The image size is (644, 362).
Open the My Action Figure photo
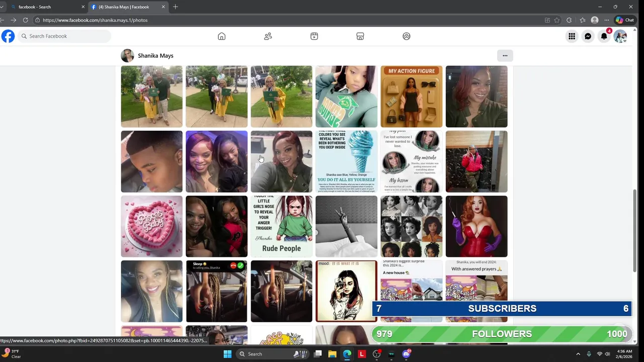(x=412, y=97)
